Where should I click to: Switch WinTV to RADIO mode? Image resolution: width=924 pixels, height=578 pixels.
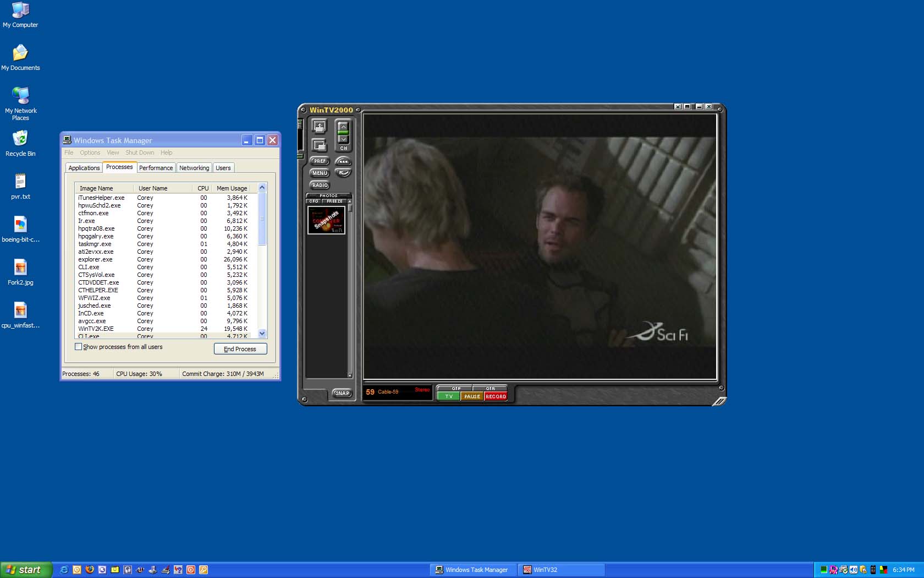click(320, 185)
